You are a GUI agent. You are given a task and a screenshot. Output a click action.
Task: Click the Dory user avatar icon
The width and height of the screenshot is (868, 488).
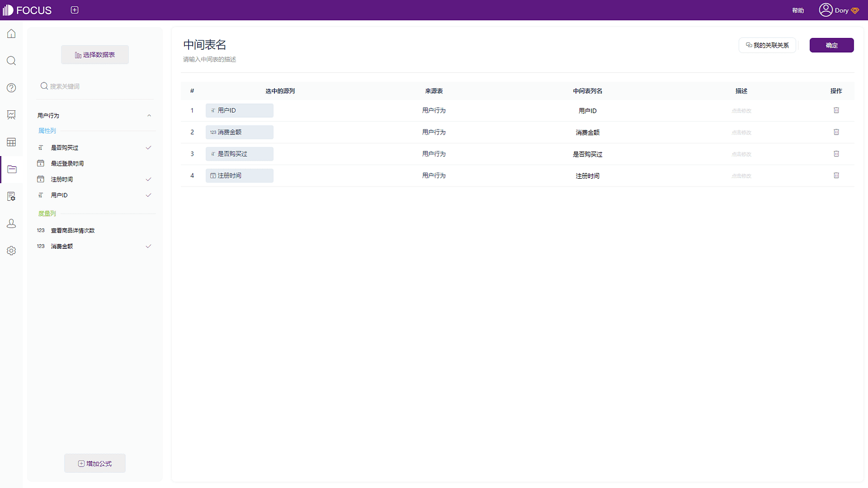click(826, 10)
